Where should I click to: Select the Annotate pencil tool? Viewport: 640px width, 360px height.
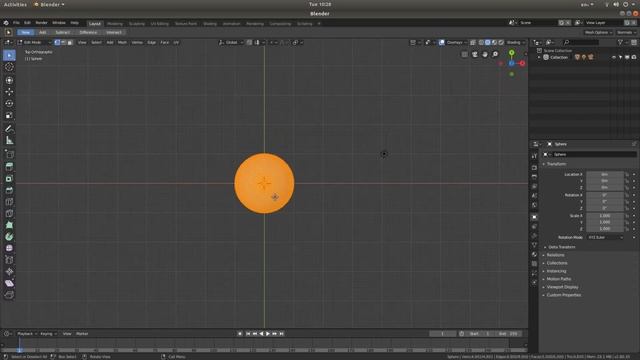[x=9, y=129]
